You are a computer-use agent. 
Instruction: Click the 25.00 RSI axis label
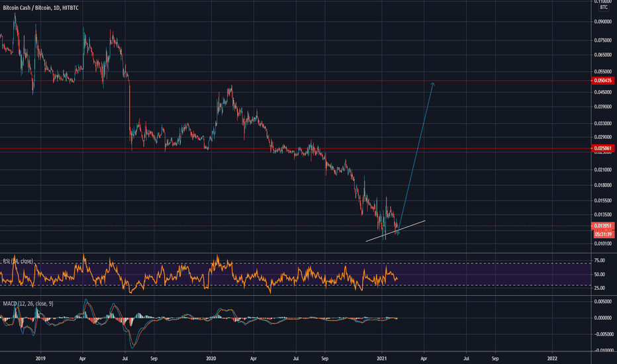click(x=599, y=288)
